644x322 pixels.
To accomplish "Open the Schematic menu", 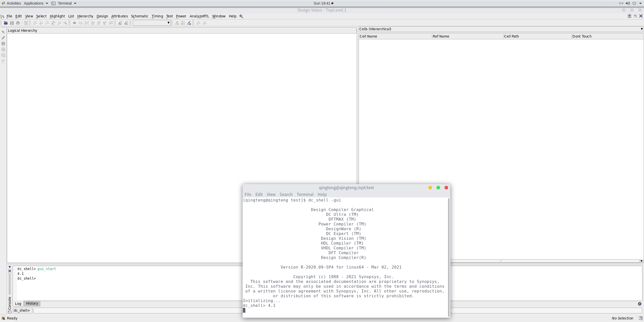I will pyautogui.click(x=139, y=16).
